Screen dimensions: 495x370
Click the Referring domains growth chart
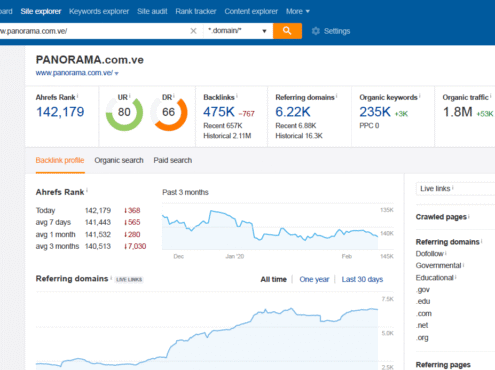(x=207, y=332)
